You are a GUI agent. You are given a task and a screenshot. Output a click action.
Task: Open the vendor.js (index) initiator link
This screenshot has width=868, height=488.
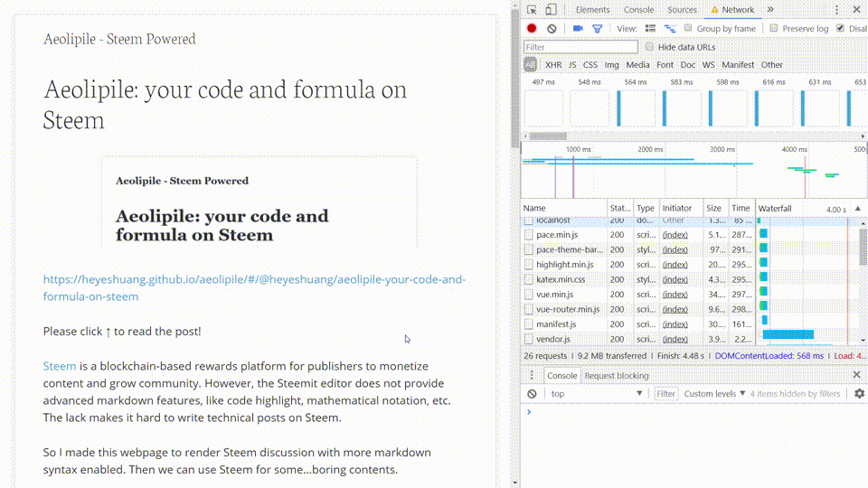click(675, 339)
